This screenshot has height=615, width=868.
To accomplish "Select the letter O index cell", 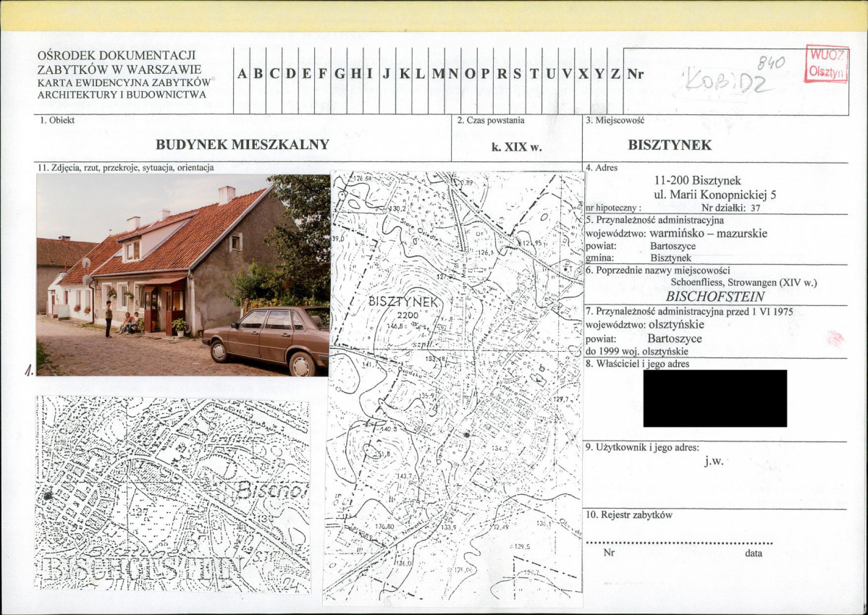I will [x=469, y=74].
